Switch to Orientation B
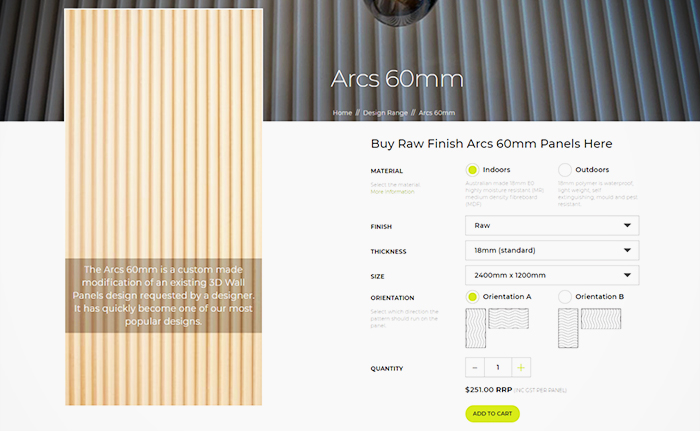 [x=565, y=297]
